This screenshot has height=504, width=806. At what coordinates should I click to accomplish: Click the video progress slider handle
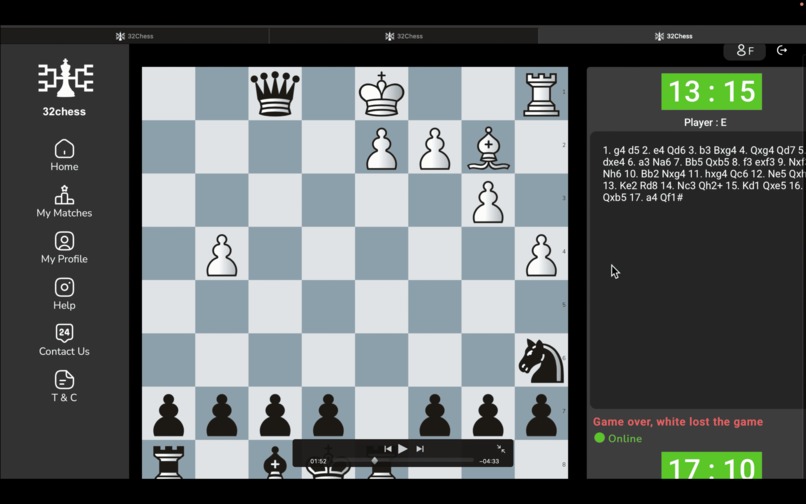point(375,461)
